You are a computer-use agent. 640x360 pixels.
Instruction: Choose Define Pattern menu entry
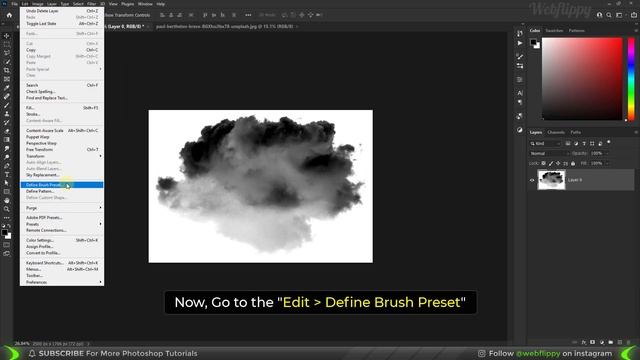(x=62, y=191)
